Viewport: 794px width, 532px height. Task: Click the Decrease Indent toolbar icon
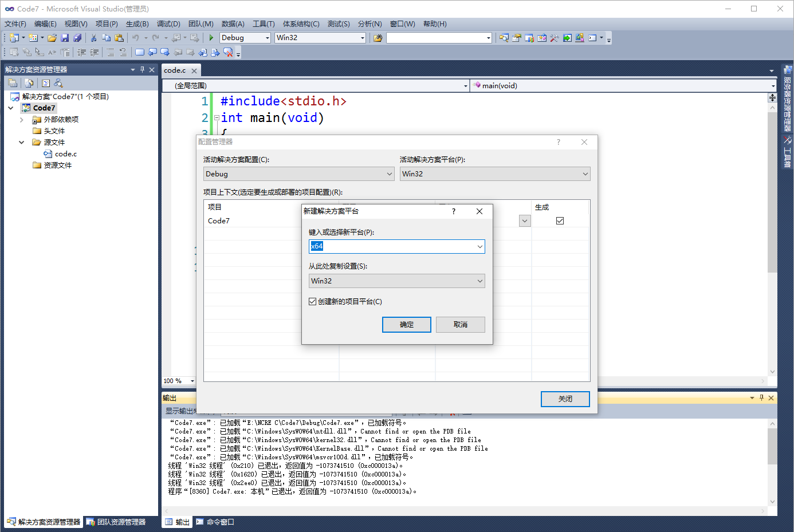click(x=82, y=52)
